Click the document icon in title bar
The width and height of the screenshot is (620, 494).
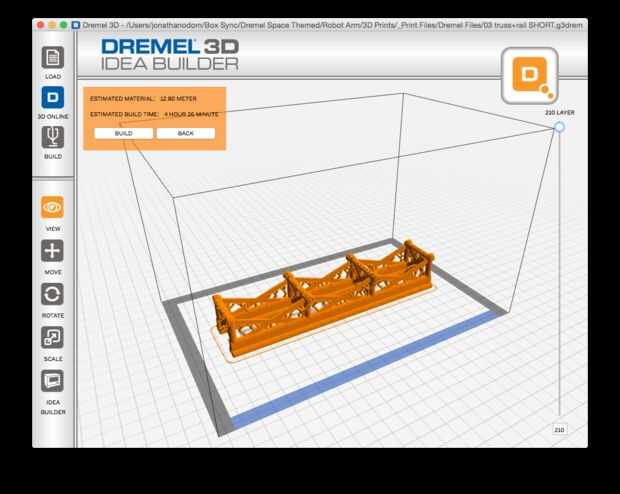76,25
